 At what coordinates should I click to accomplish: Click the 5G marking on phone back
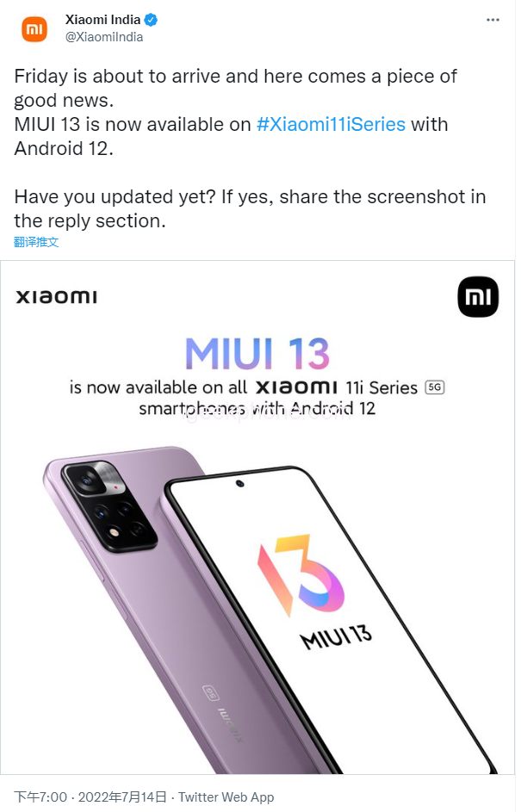point(210,692)
